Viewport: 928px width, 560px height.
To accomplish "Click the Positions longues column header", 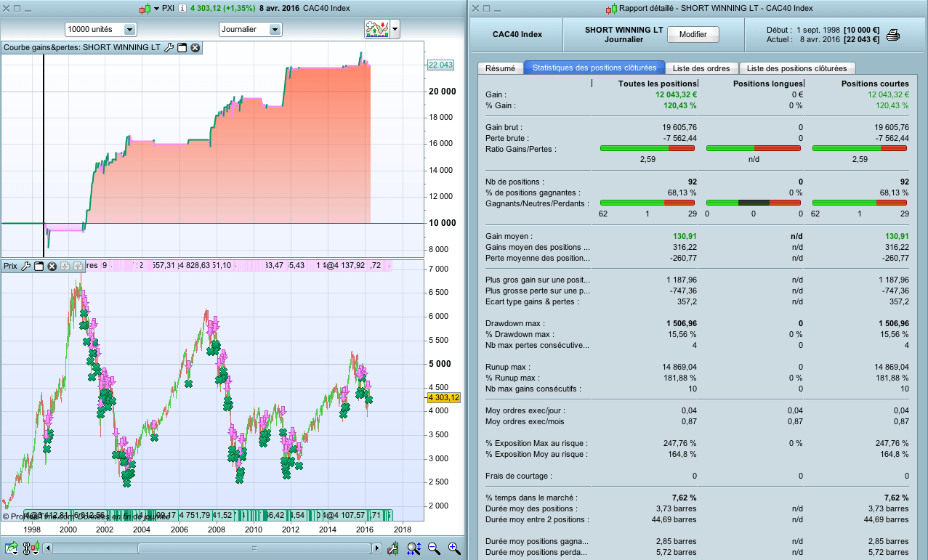I will click(x=767, y=84).
